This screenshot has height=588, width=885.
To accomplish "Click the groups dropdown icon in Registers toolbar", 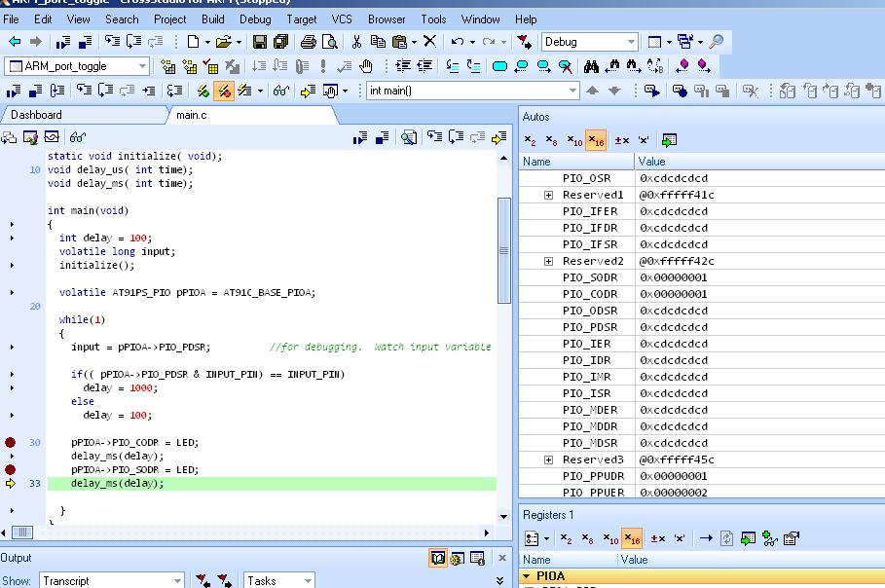I will [x=536, y=539].
